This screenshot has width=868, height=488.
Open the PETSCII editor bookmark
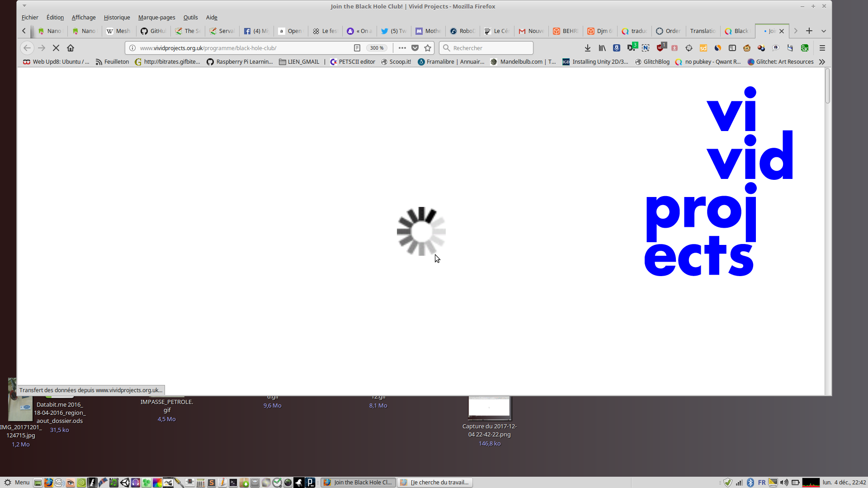(353, 62)
